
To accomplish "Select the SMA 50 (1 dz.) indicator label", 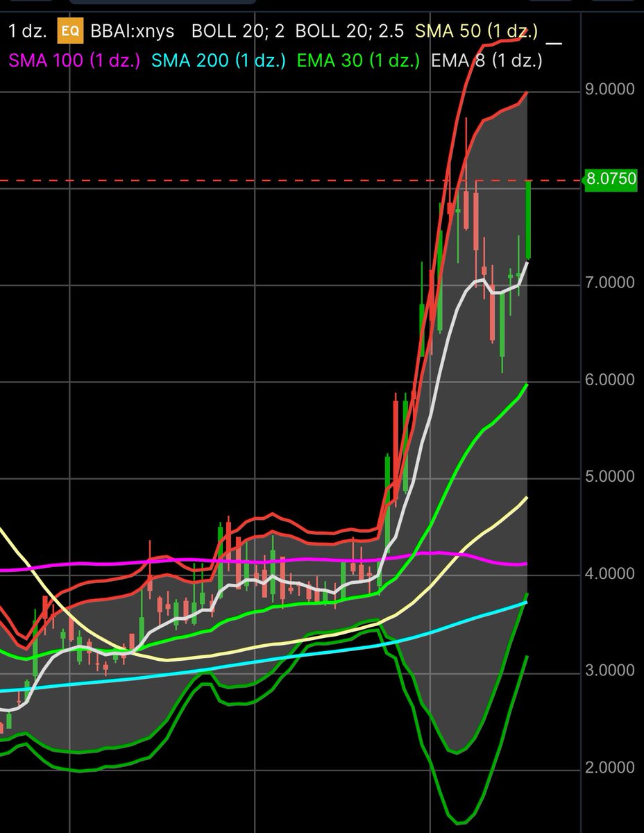I will [x=477, y=32].
